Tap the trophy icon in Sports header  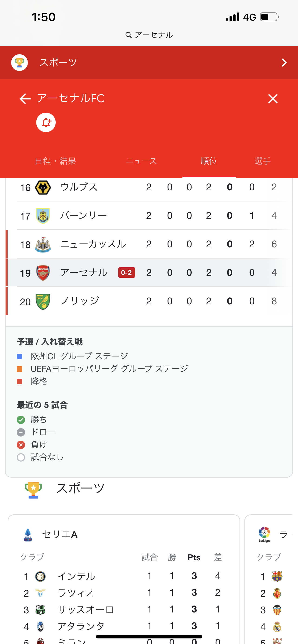(x=19, y=63)
